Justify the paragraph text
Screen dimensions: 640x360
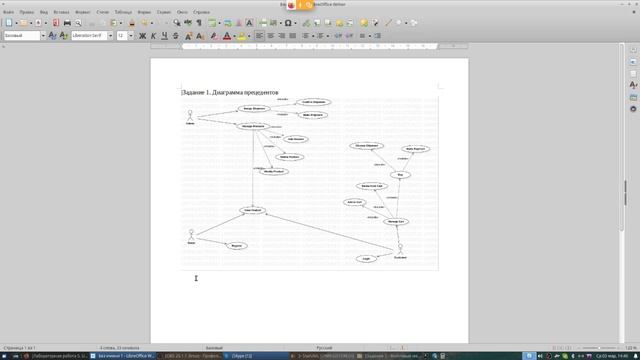click(x=293, y=36)
